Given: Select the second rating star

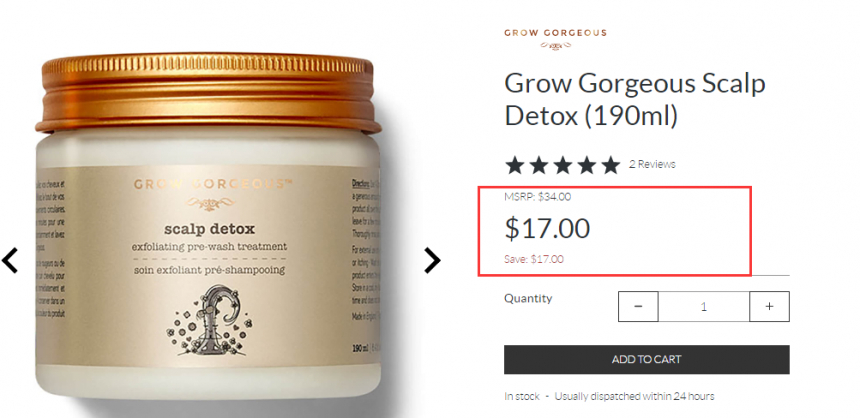Looking at the screenshot, I should click(539, 165).
